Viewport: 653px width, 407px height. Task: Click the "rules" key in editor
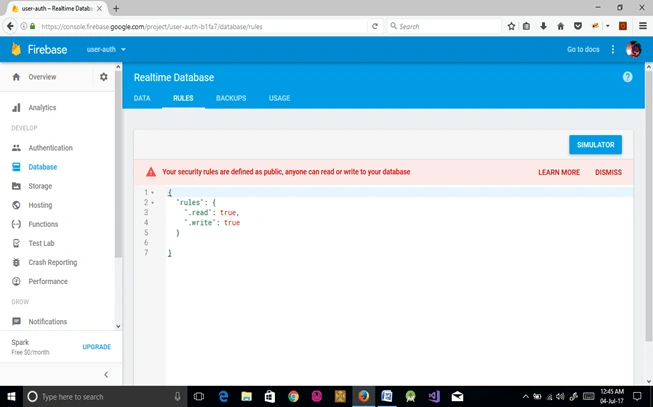click(190, 202)
